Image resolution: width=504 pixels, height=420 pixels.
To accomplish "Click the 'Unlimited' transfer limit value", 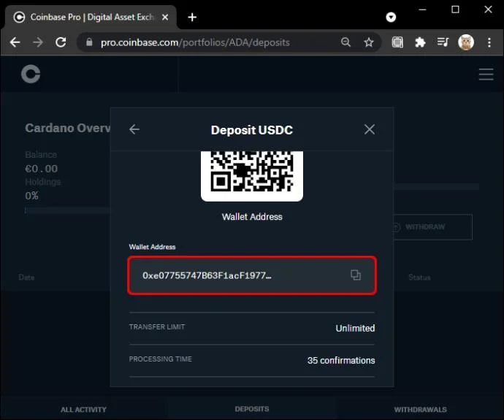I will pyautogui.click(x=355, y=328).
